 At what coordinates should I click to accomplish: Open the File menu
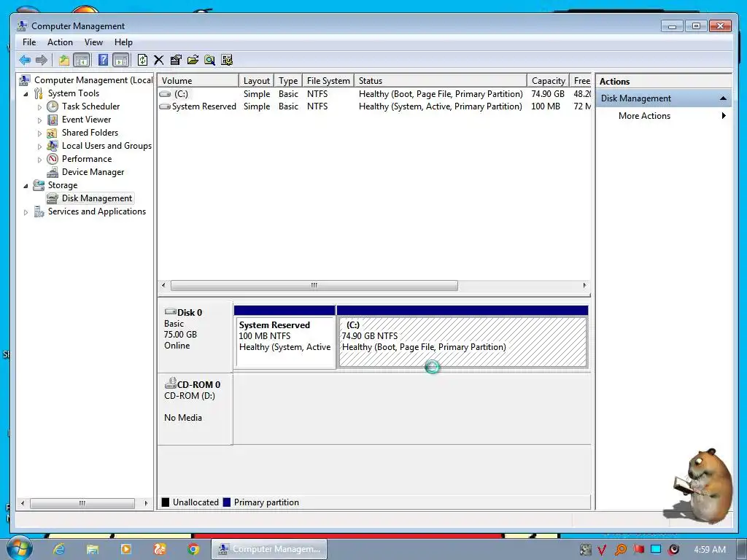coord(29,42)
